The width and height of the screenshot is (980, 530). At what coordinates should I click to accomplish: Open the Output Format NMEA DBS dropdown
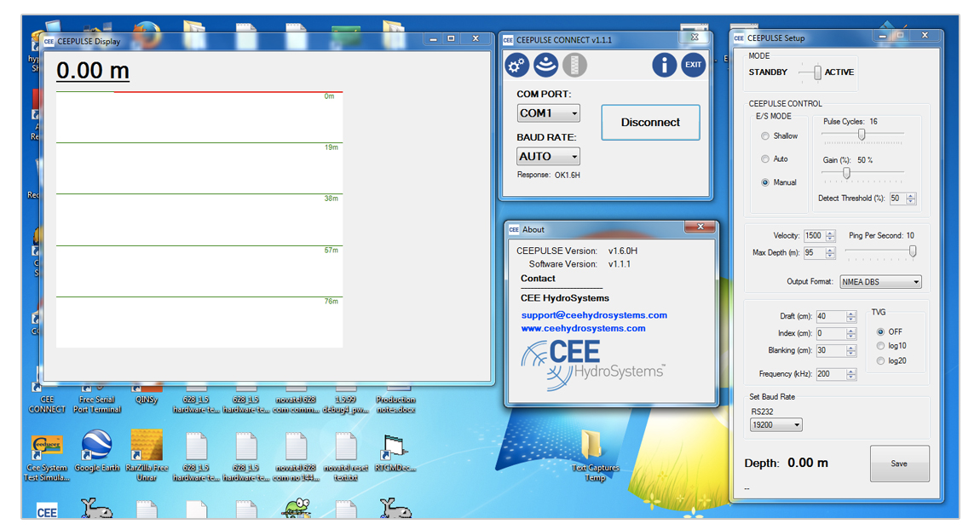click(x=880, y=282)
